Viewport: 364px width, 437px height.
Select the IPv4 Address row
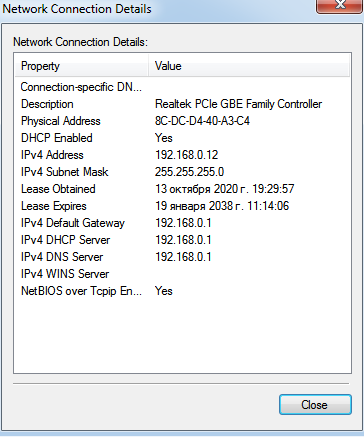(x=182, y=155)
